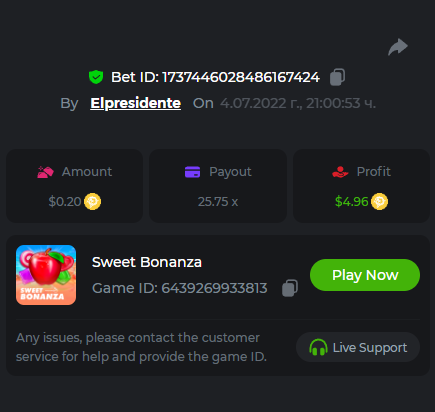
Task: Select the Bet ID text
Action: [x=215, y=77]
